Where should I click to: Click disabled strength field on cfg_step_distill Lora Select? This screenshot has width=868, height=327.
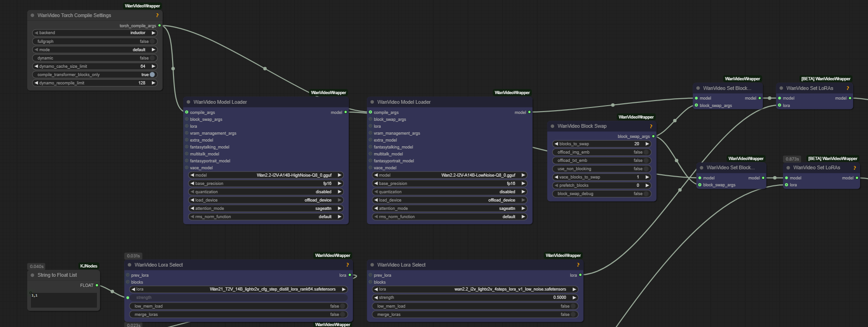(239, 297)
